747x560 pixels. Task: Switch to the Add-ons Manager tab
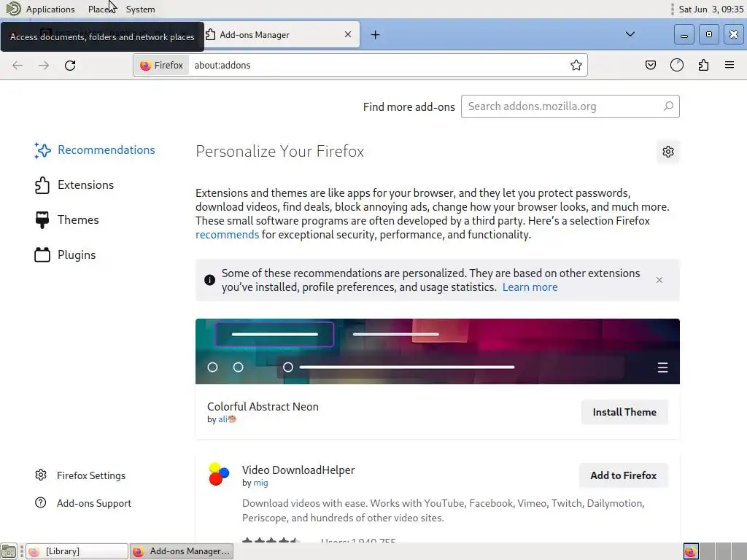click(281, 35)
